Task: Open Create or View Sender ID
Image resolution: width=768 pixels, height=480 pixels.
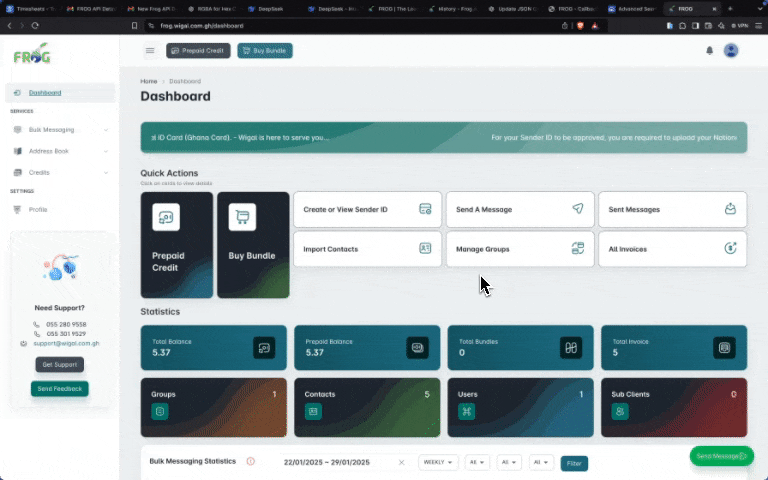Action: click(367, 210)
